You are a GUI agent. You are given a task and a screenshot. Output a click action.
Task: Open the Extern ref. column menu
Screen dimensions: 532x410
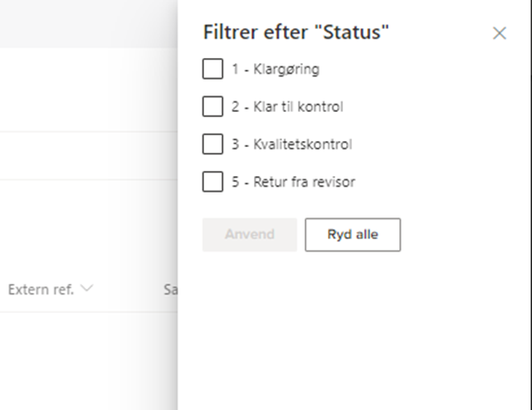[41, 289]
